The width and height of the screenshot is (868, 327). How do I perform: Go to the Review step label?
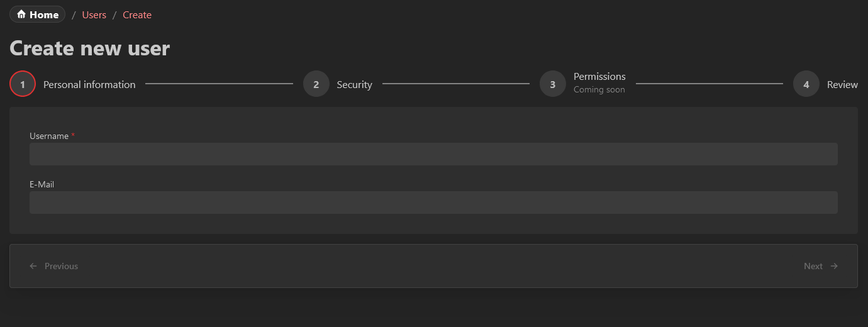842,85
